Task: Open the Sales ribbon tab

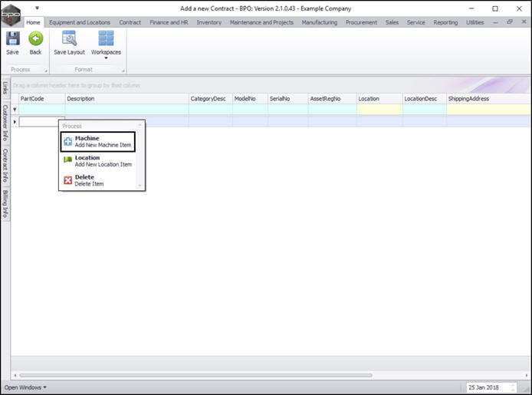Action: tap(392, 22)
